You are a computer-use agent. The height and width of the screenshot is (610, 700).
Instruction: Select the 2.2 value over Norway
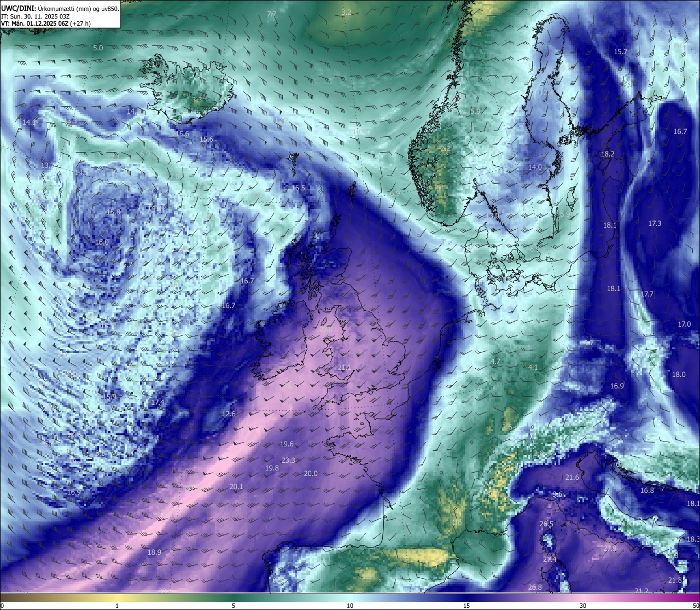(x=445, y=149)
